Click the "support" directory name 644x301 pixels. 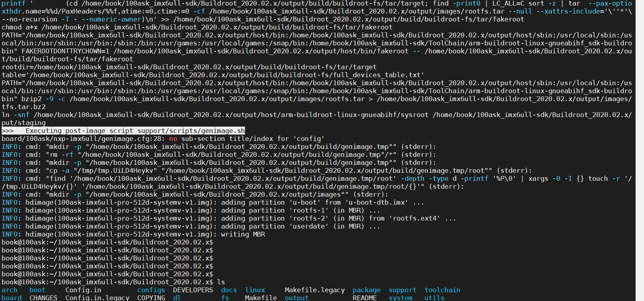[402, 290]
